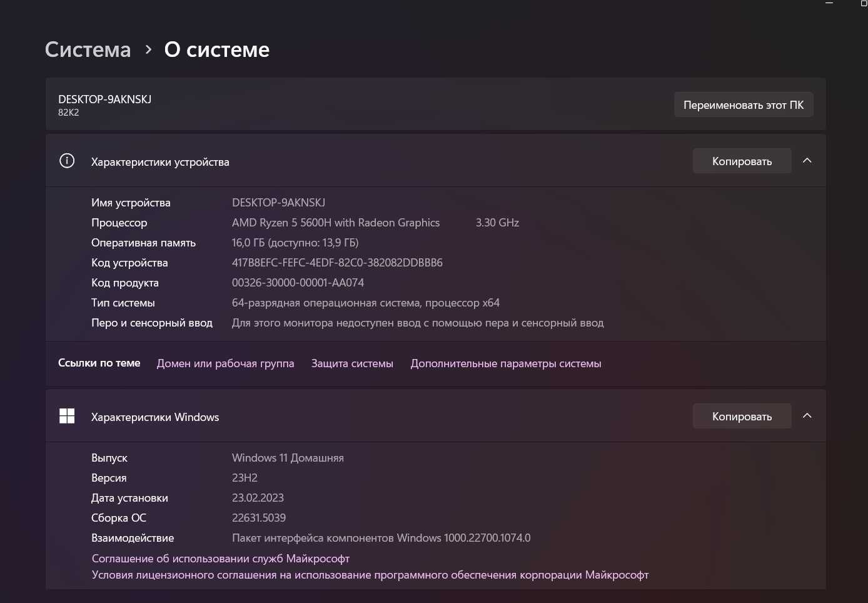
Task: Click the install date 23.02.2023
Action: click(x=258, y=498)
